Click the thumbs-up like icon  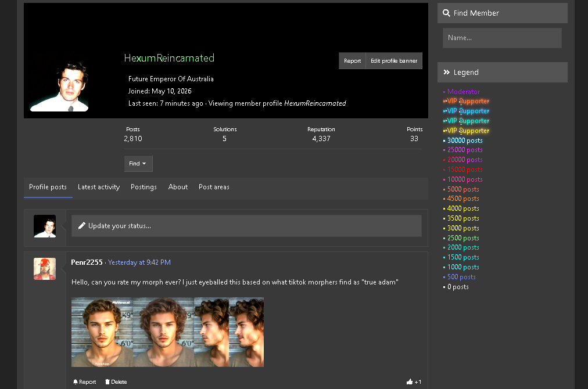pos(410,382)
